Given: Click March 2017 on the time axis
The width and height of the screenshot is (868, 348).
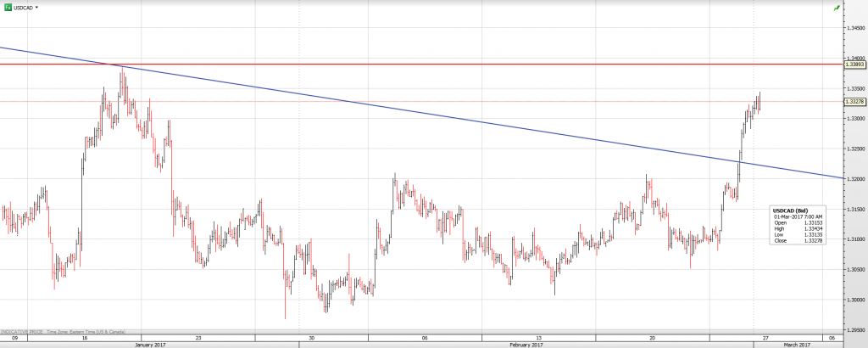Looking at the screenshot, I should point(799,345).
